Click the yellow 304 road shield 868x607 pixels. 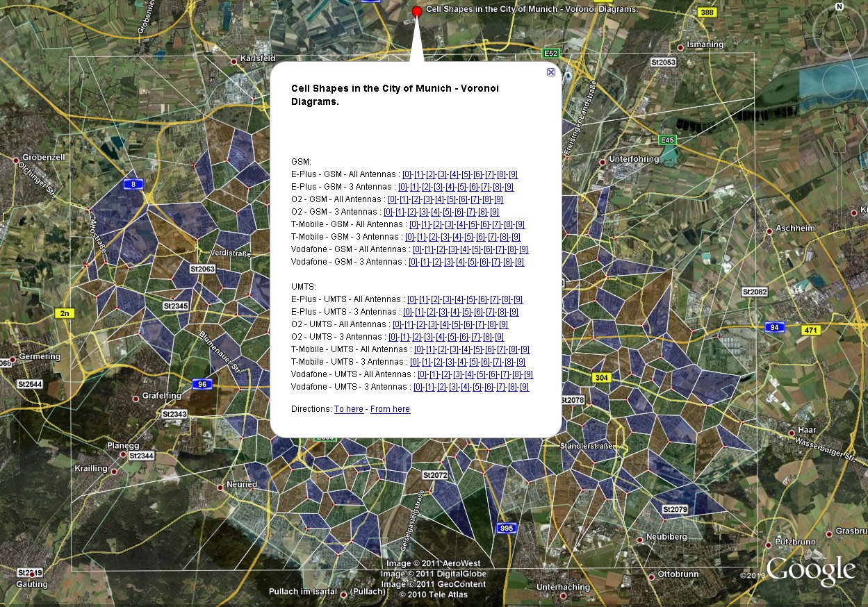(x=602, y=378)
